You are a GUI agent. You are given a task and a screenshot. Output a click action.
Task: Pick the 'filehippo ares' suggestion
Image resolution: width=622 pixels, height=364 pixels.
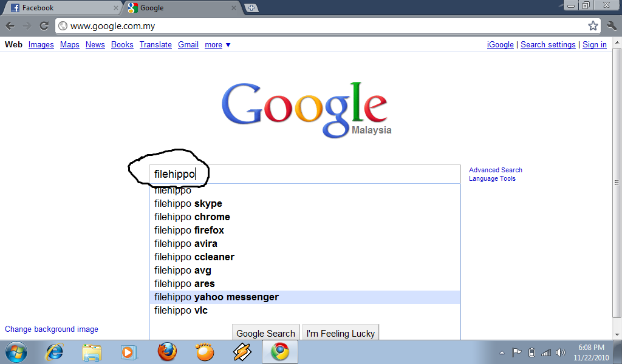click(x=305, y=283)
